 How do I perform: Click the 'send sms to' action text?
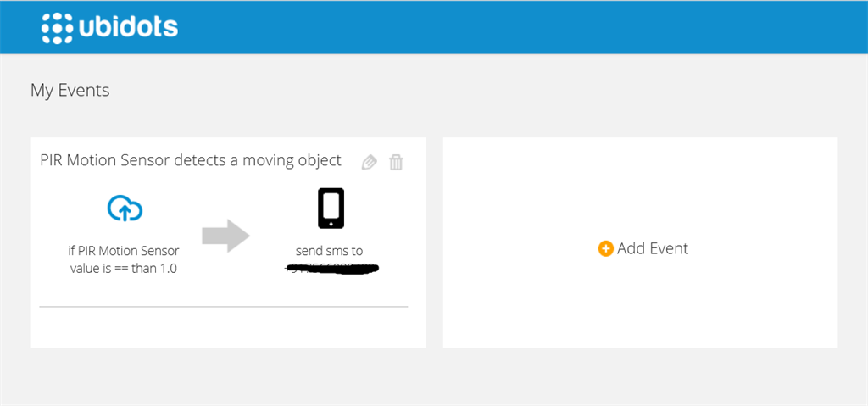pos(331,251)
